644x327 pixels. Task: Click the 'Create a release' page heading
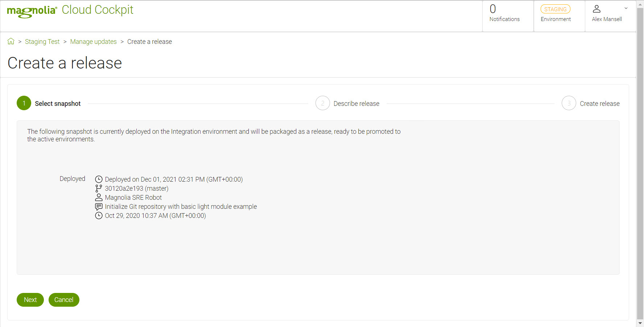click(65, 63)
